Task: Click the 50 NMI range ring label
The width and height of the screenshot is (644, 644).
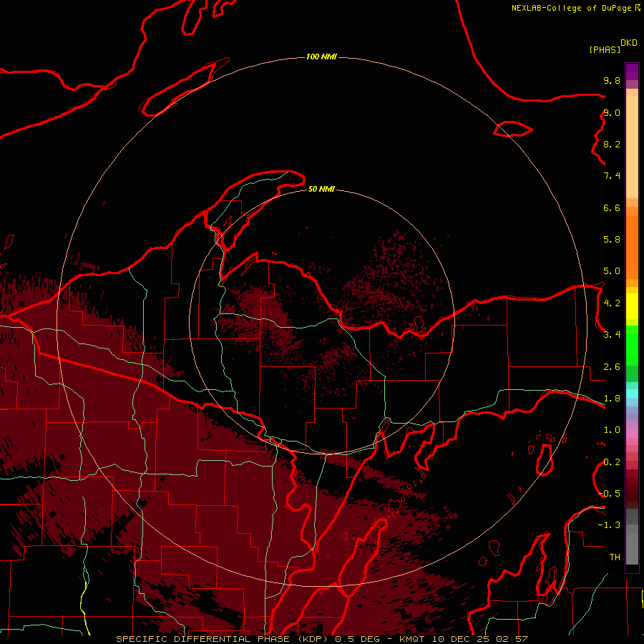Action: point(321,189)
